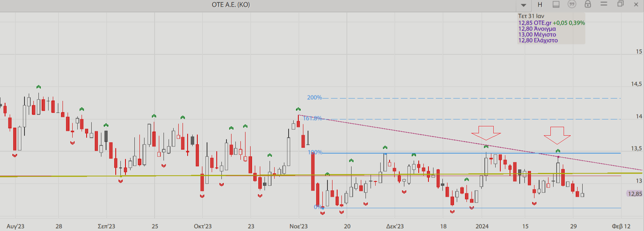Click the 13,5 price axis label
This screenshot has width=644, height=231.
tap(637, 148)
